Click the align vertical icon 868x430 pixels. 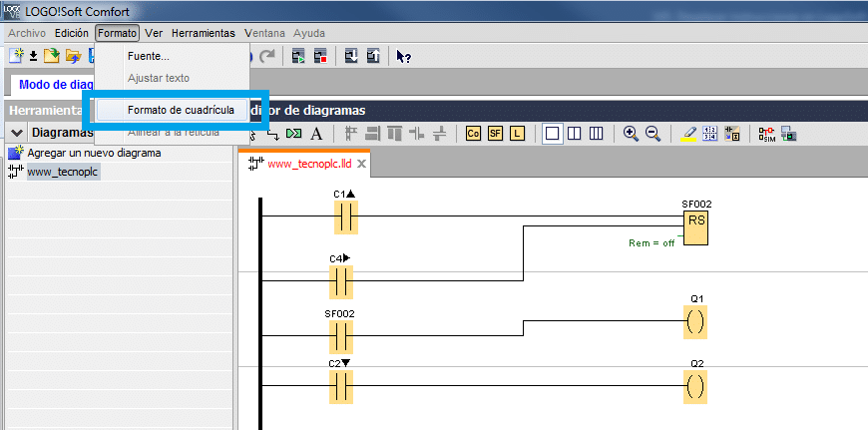tap(351, 134)
